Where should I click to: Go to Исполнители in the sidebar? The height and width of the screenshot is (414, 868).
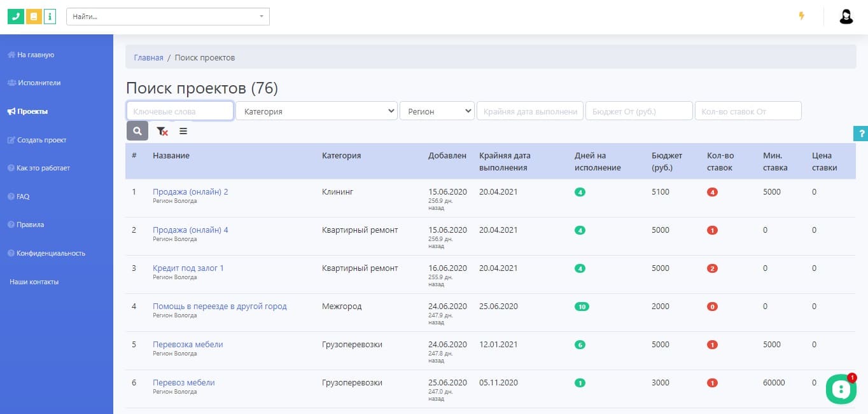click(39, 83)
